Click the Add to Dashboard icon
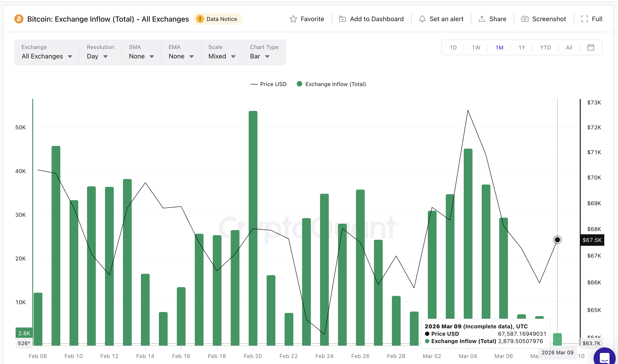 [342, 19]
